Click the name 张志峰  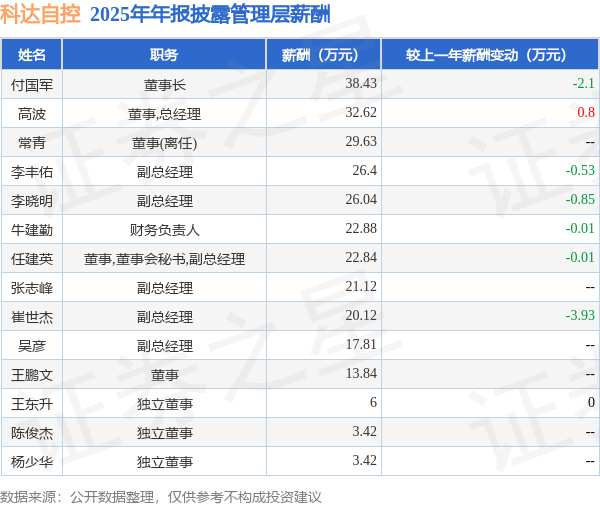pos(32,288)
